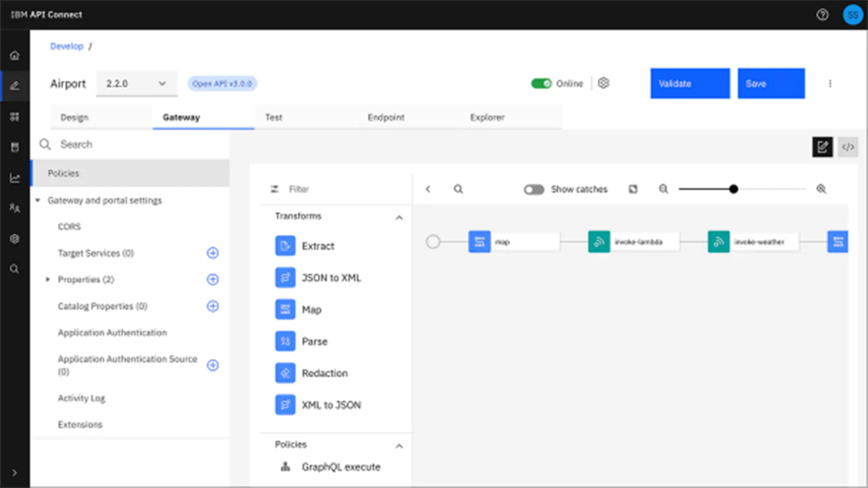Click the canvas search magnifier icon

point(458,189)
